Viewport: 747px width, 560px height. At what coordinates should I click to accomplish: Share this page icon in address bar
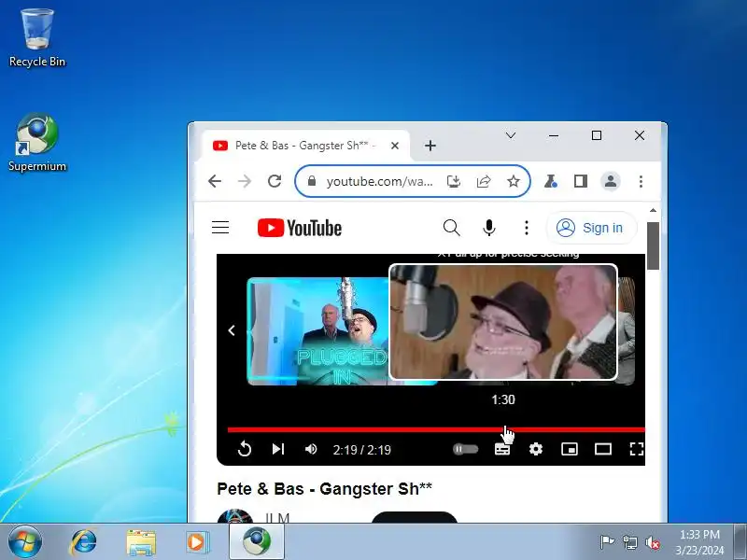click(x=483, y=181)
